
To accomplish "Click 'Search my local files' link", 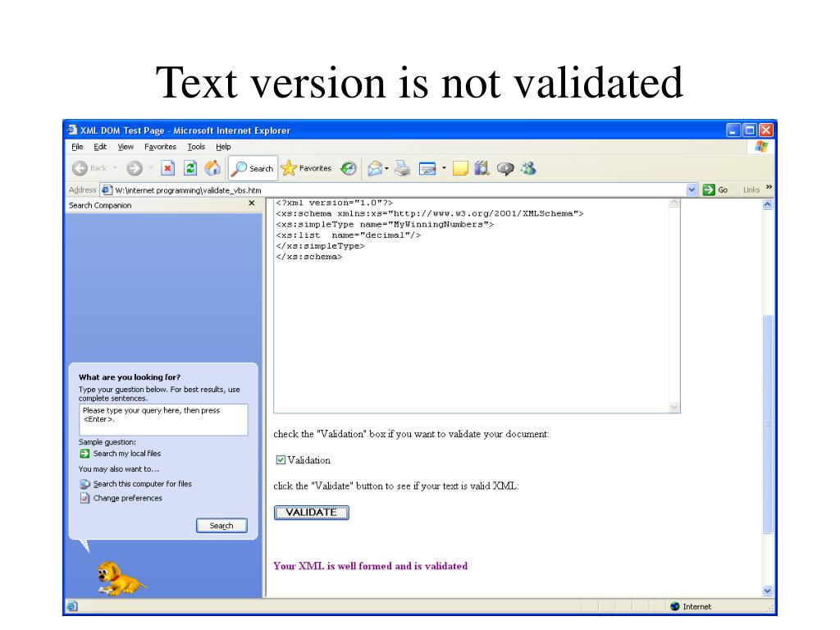I will point(127,453).
